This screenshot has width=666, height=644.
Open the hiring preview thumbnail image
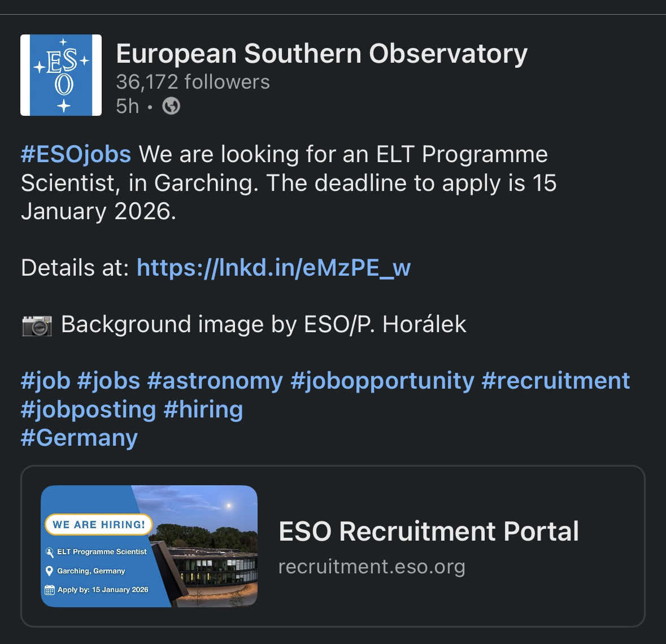(x=149, y=546)
